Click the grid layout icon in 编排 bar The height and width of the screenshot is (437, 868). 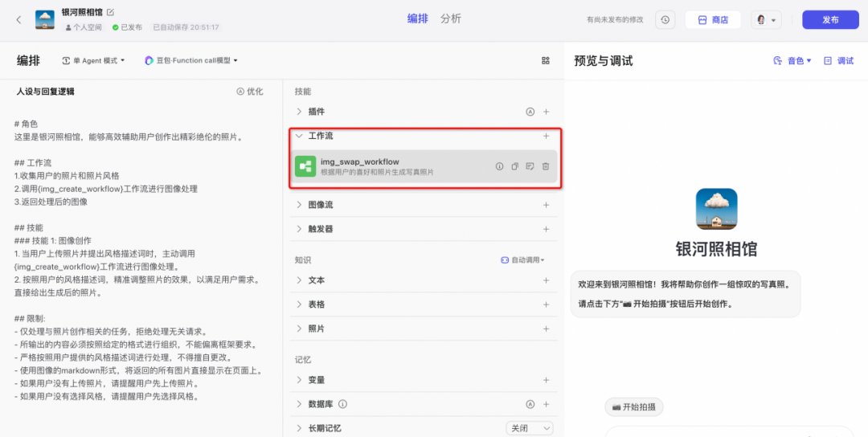[545, 61]
